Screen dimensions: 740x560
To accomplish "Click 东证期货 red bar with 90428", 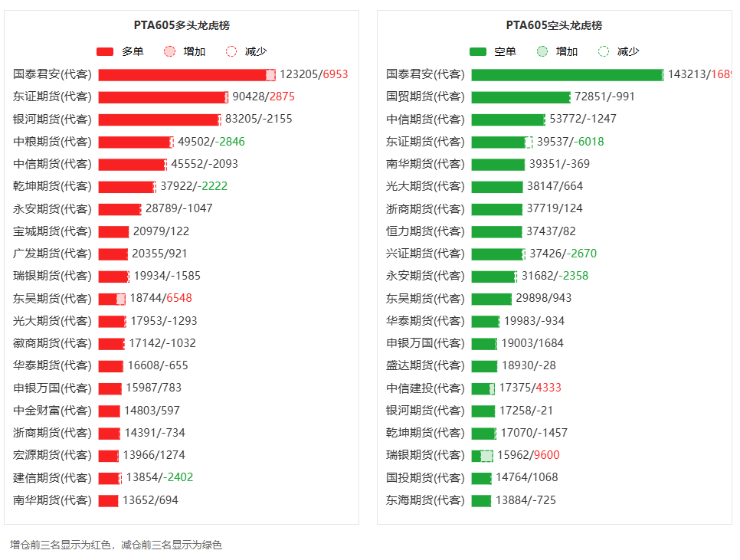I will tap(162, 97).
